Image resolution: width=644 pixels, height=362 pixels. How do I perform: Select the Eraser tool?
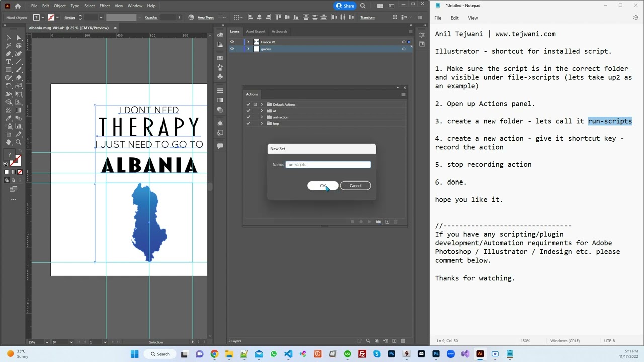pyautogui.click(x=19, y=78)
